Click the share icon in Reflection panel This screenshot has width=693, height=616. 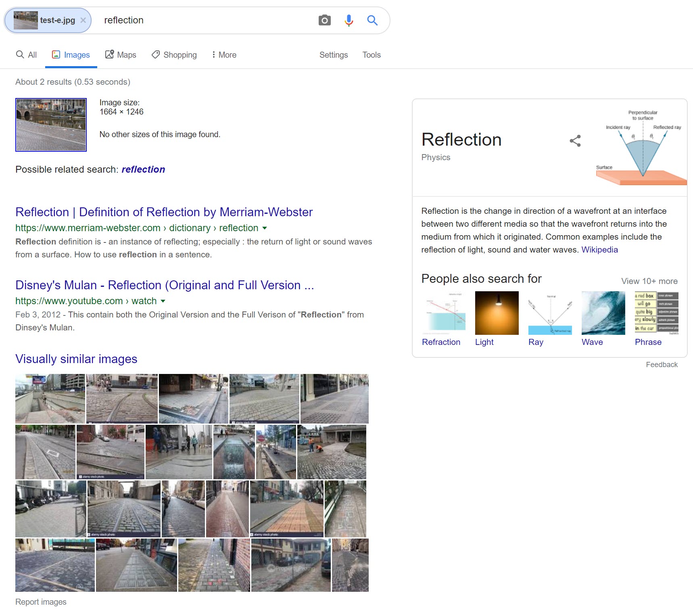tap(575, 141)
